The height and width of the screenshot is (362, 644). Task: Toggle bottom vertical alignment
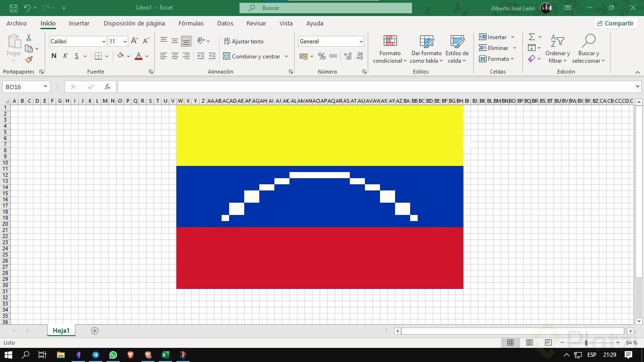click(x=186, y=41)
